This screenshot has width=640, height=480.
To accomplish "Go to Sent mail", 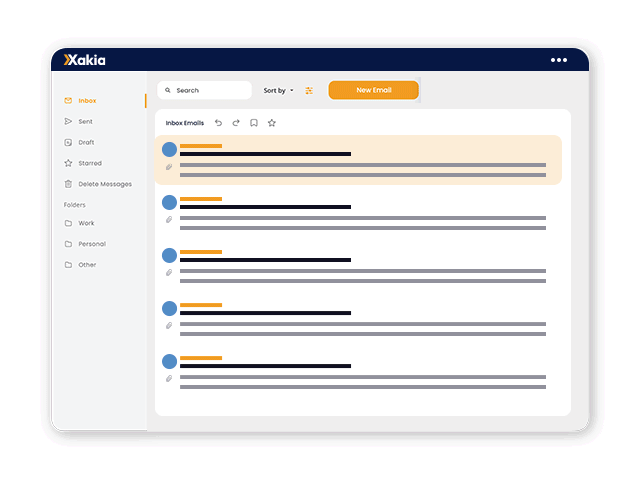I will point(85,122).
